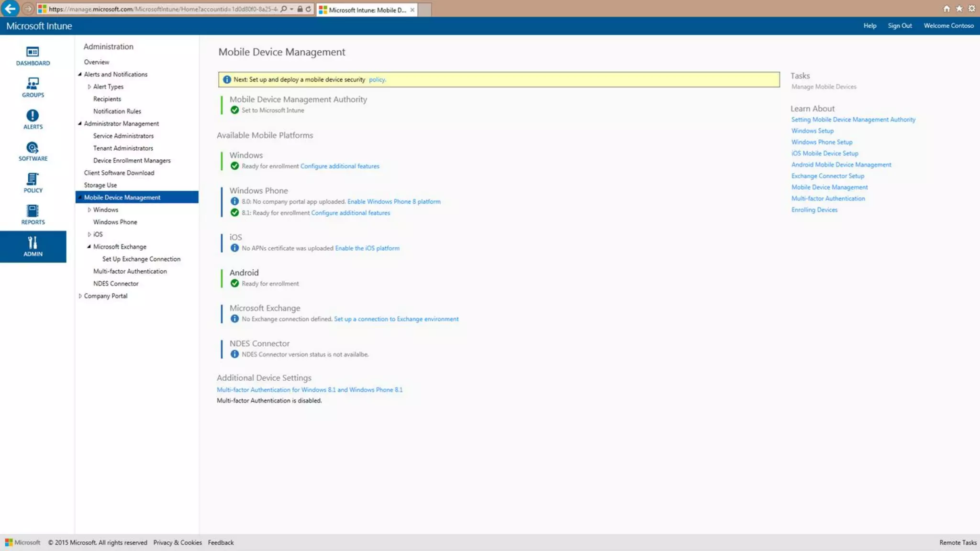980x551 pixels.
Task: Expand the Alert Types tree node
Action: tap(89, 87)
